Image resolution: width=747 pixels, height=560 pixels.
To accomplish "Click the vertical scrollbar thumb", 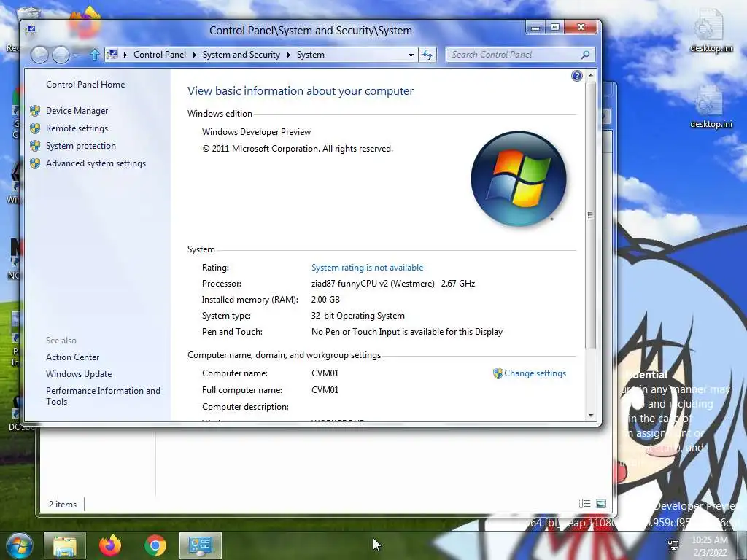I will point(591,215).
